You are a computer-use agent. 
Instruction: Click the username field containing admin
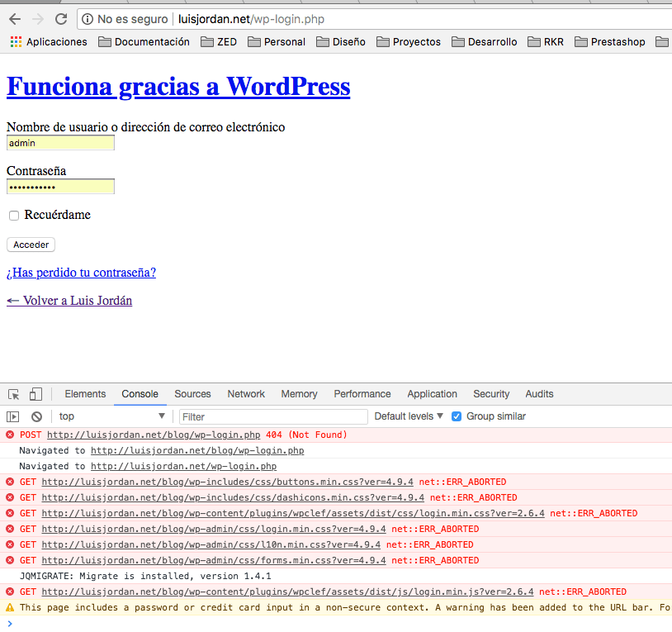coord(60,143)
